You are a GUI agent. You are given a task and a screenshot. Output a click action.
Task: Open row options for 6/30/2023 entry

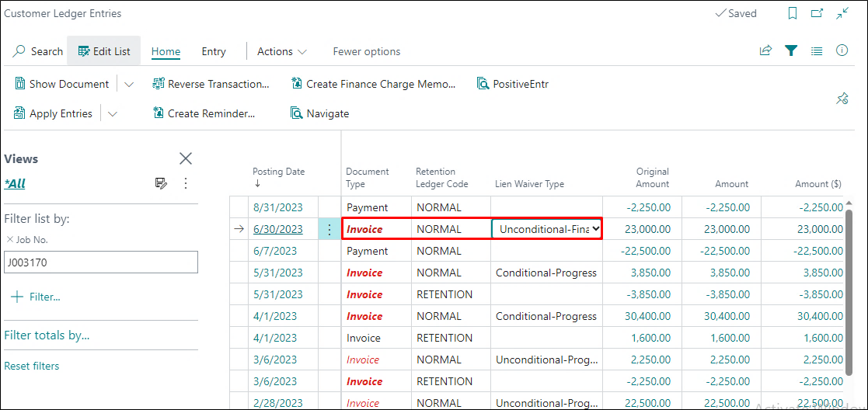[x=329, y=229]
